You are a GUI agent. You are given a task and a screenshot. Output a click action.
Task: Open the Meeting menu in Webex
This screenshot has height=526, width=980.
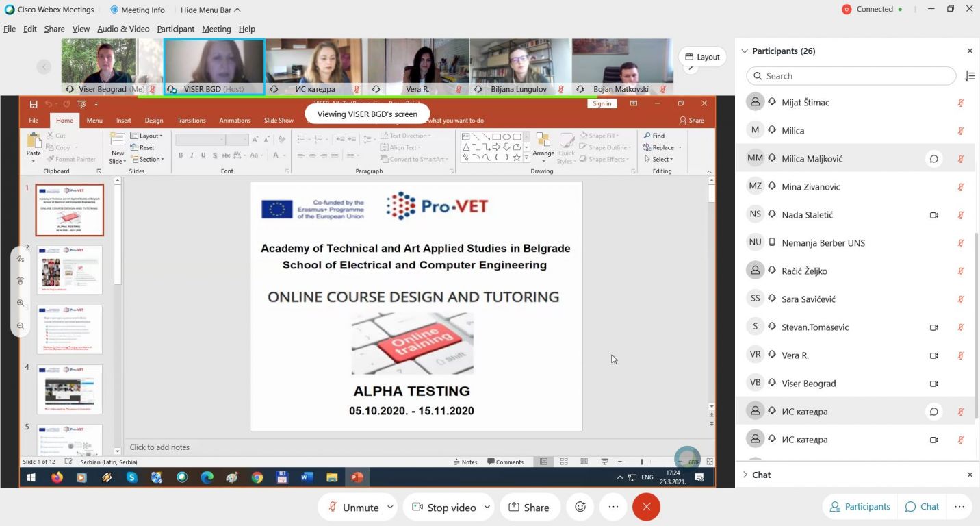216,29
